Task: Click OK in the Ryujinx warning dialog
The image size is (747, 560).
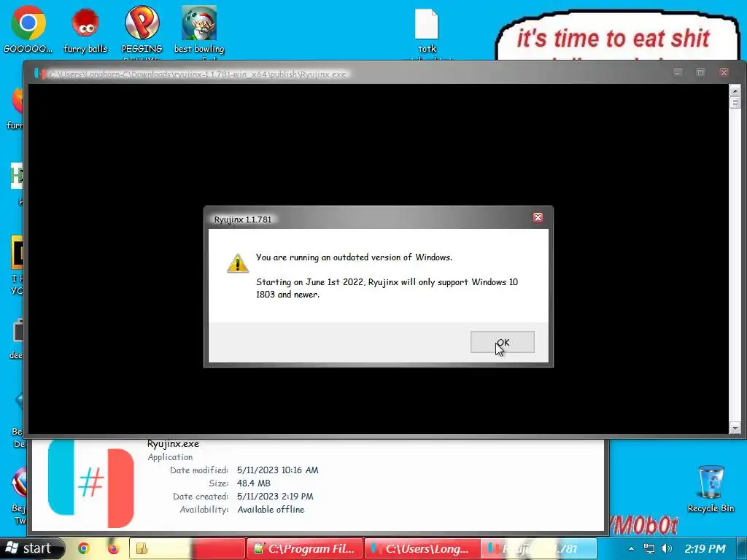Action: click(502, 342)
